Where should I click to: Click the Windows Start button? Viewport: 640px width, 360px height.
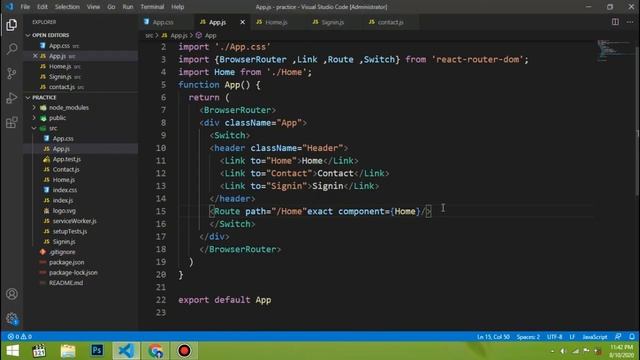pos(13,351)
